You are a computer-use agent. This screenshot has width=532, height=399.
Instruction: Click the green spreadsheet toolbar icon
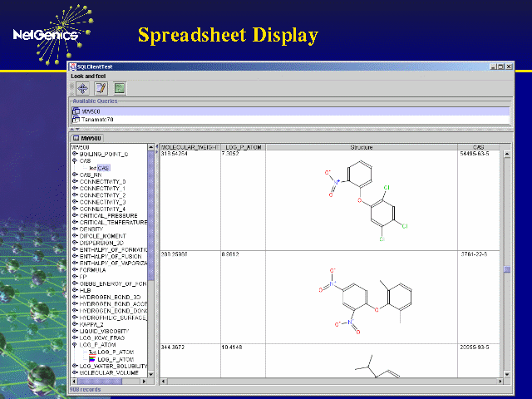pyautogui.click(x=120, y=87)
